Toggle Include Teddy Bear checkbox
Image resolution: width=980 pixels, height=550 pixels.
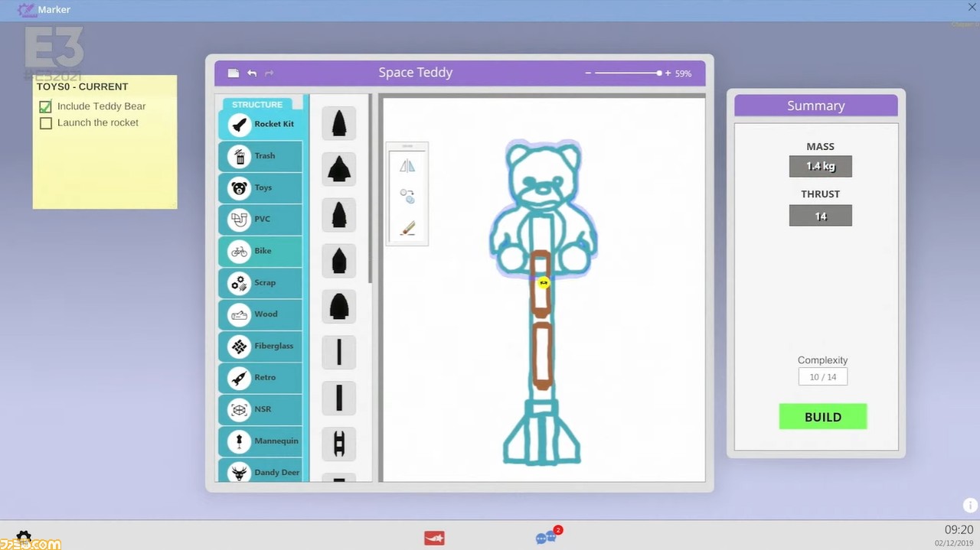coord(46,106)
